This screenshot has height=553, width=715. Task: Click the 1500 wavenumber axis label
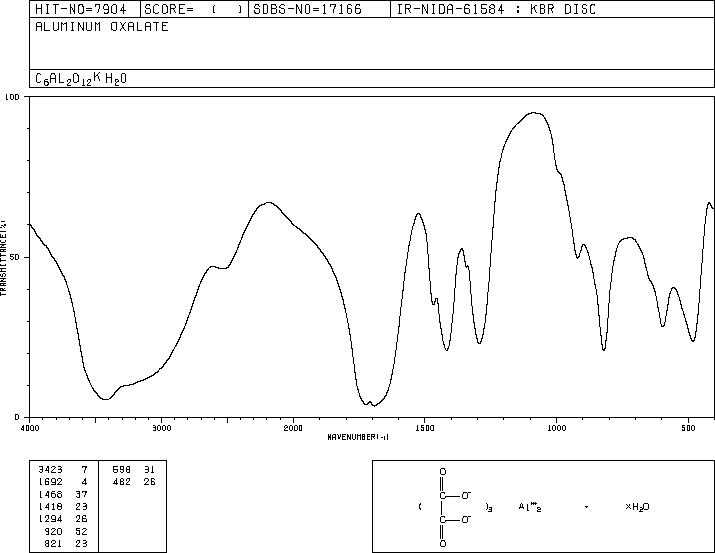point(425,428)
